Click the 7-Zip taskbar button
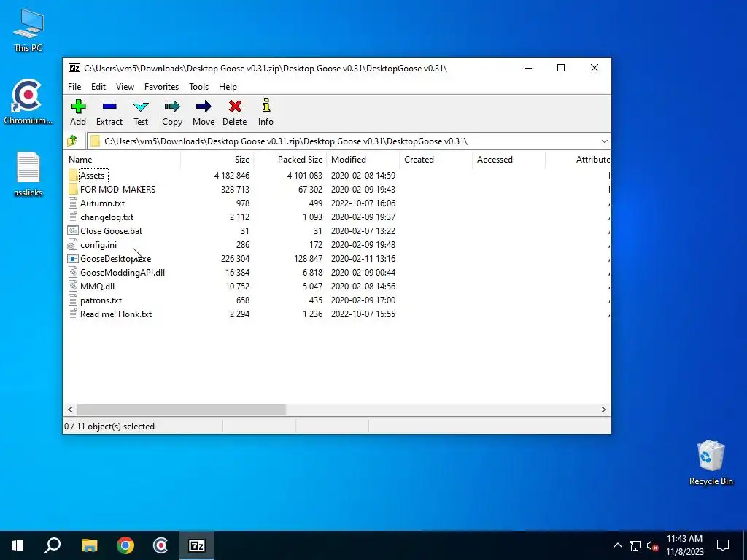 (x=197, y=545)
